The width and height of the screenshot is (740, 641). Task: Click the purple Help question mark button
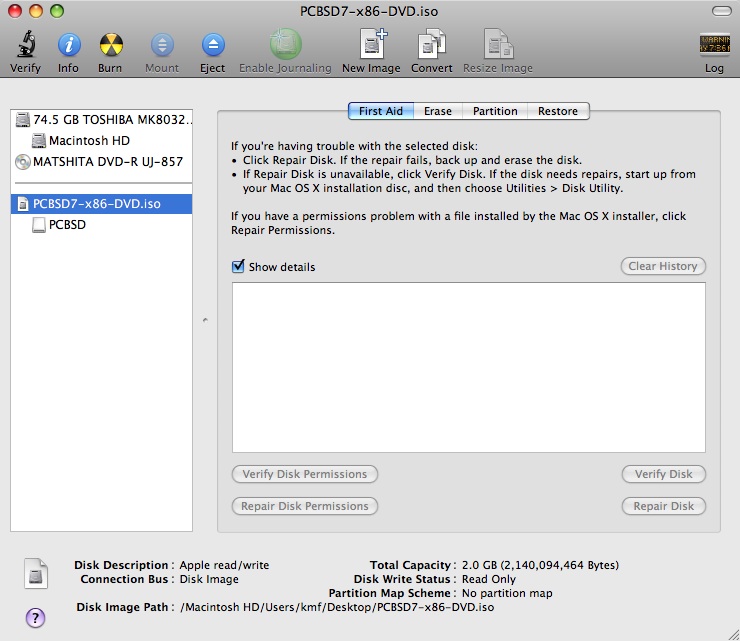(35, 617)
